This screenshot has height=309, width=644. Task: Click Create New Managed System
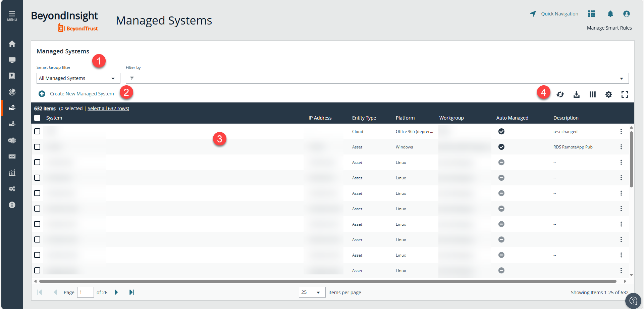point(76,94)
